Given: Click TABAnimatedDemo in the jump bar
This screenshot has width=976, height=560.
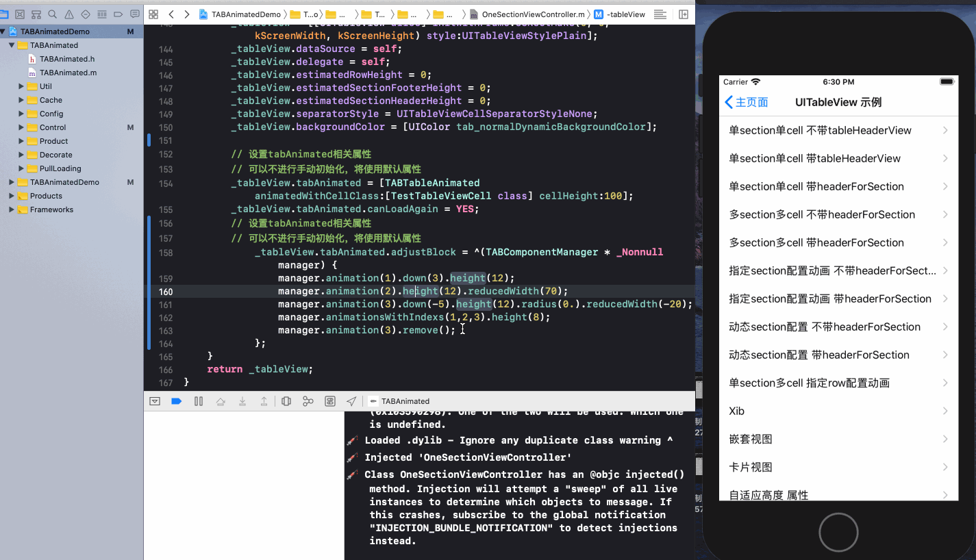Looking at the screenshot, I should point(240,14).
